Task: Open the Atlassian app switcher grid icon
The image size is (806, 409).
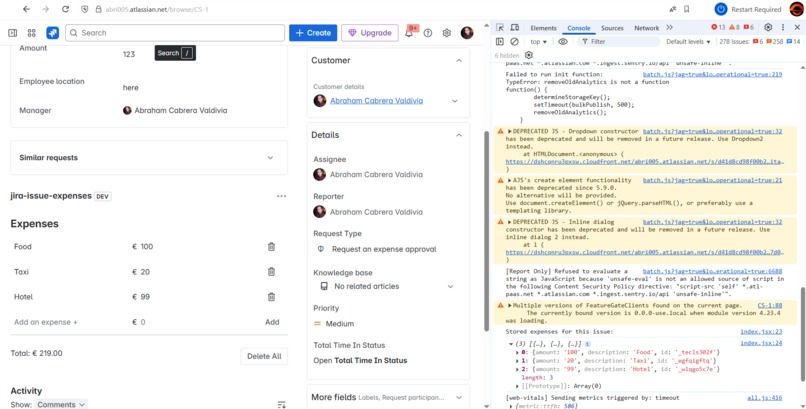Action: coord(31,33)
